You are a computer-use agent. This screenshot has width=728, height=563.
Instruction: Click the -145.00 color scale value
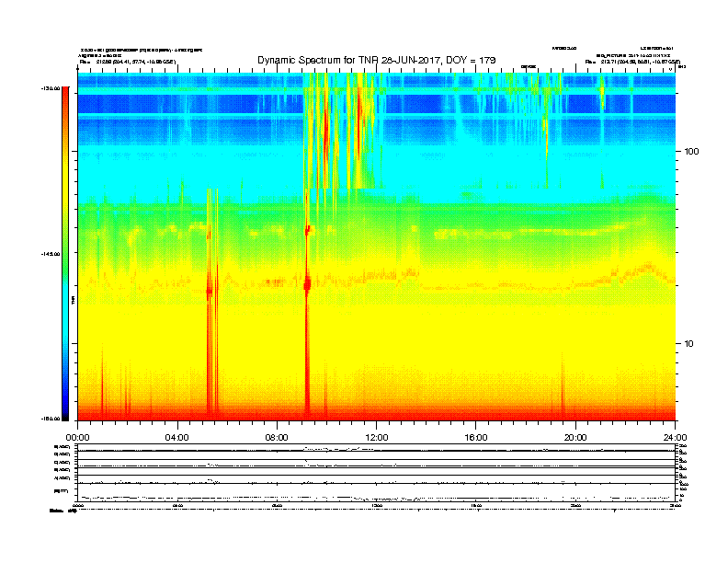coord(51,254)
